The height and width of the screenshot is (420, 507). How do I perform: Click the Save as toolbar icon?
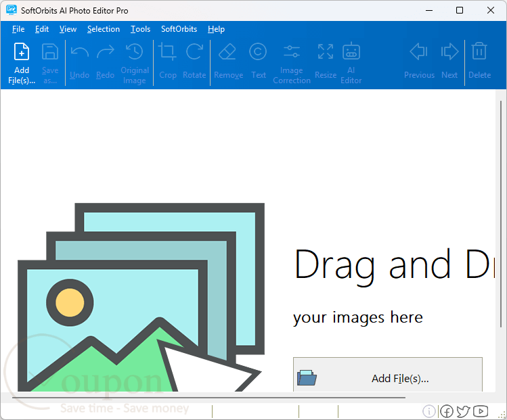click(x=50, y=51)
